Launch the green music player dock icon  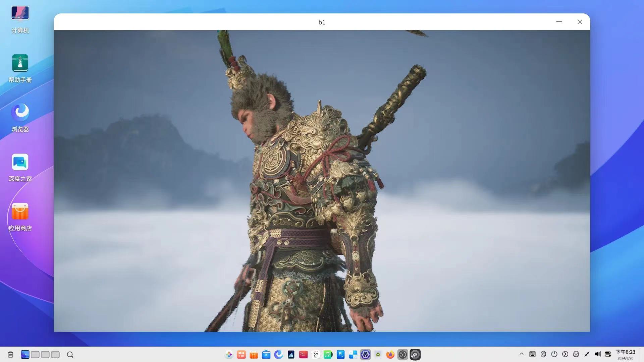328,355
